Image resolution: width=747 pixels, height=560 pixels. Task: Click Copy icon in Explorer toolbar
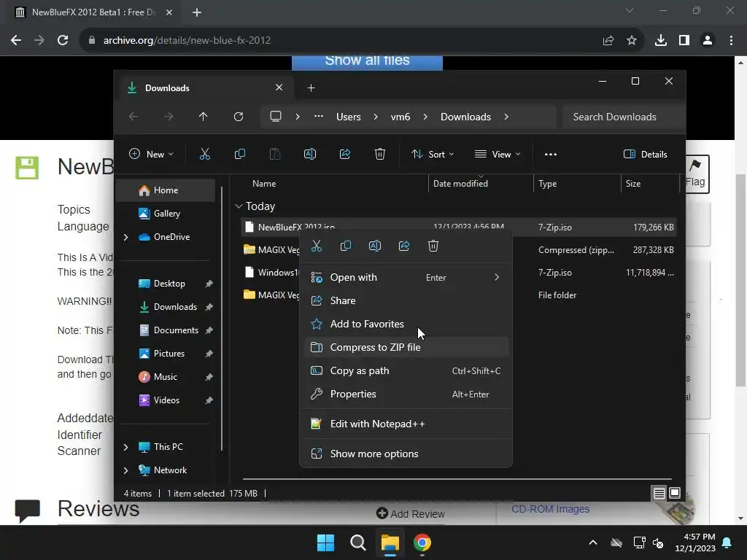239,154
